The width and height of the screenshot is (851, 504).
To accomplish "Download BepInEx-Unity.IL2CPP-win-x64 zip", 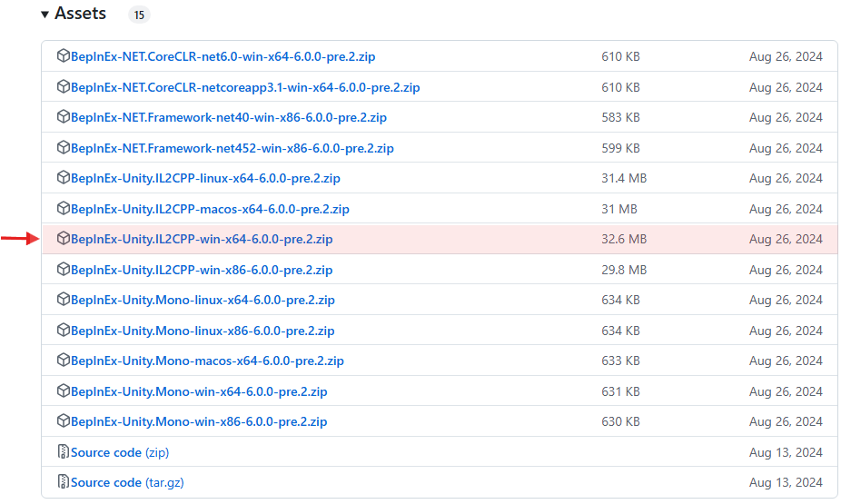I will (202, 239).
